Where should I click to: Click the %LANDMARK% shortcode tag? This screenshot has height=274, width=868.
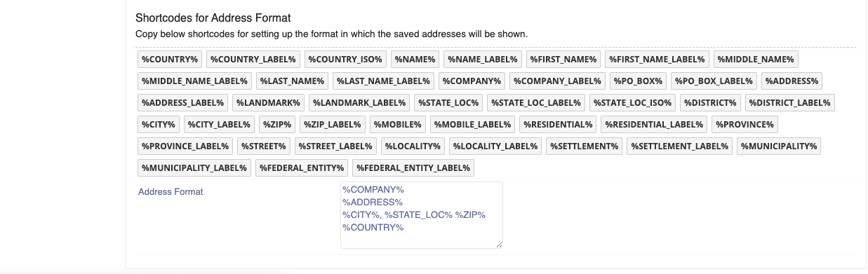268,103
